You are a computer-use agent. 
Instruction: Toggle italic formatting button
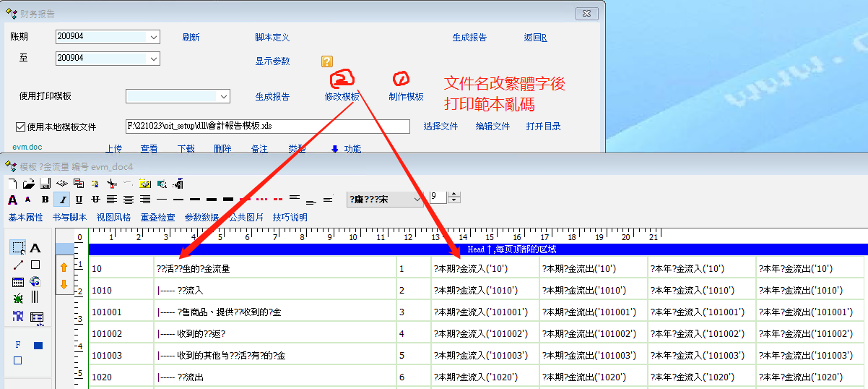pyautogui.click(x=61, y=200)
